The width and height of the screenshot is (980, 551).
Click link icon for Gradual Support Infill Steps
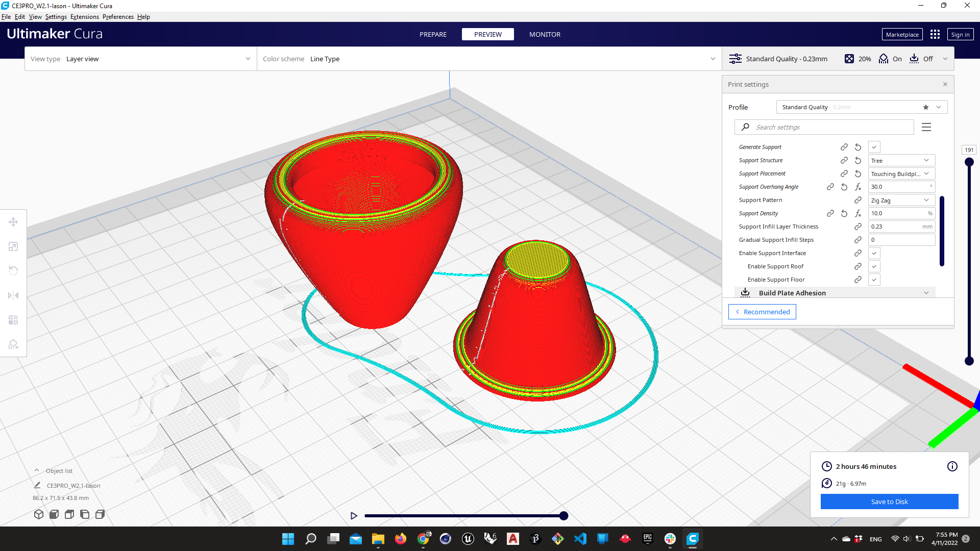click(x=858, y=240)
